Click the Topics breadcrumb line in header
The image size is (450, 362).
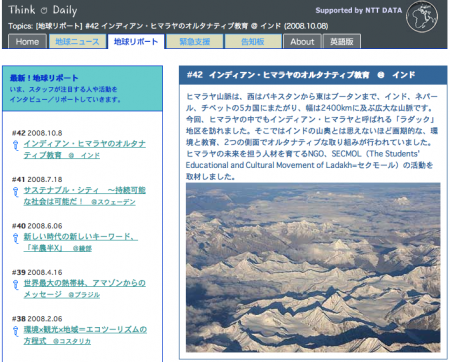pos(168,26)
